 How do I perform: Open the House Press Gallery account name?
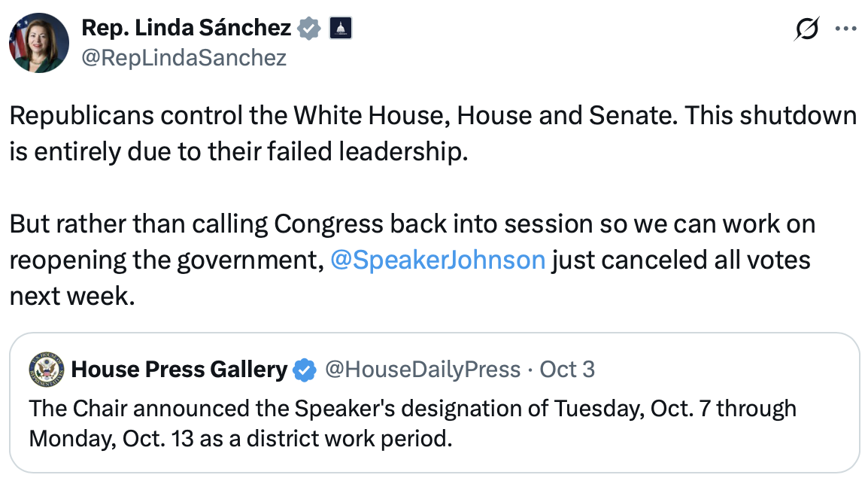(179, 369)
